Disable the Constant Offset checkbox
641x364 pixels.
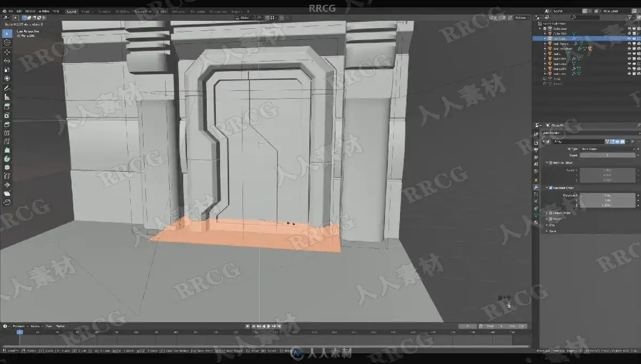pyautogui.click(x=551, y=188)
